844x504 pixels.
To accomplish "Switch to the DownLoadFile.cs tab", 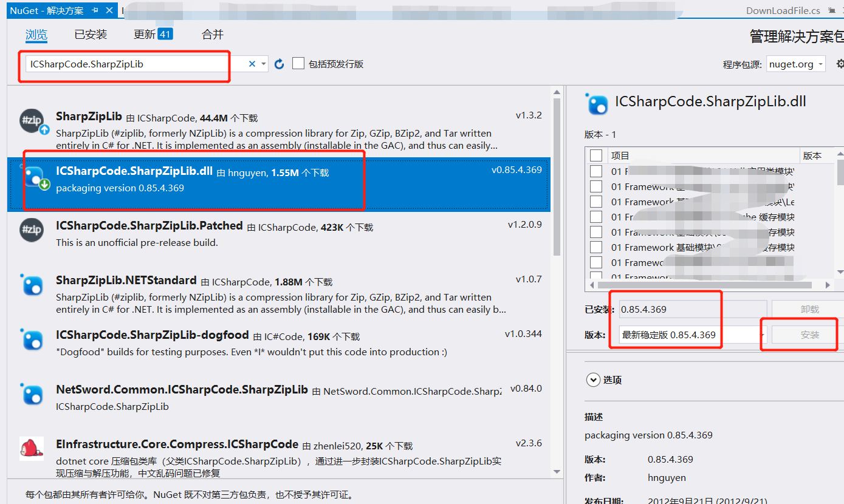I will (x=783, y=11).
